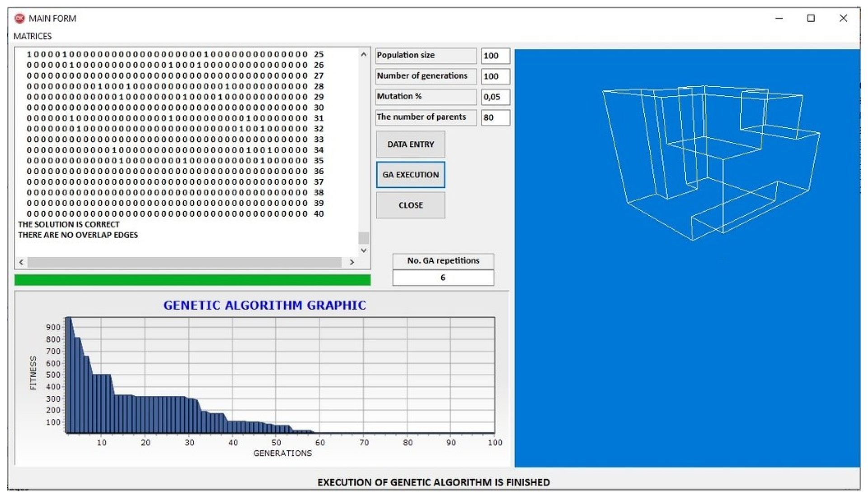Click the vertical scrollbar thumb

point(363,238)
